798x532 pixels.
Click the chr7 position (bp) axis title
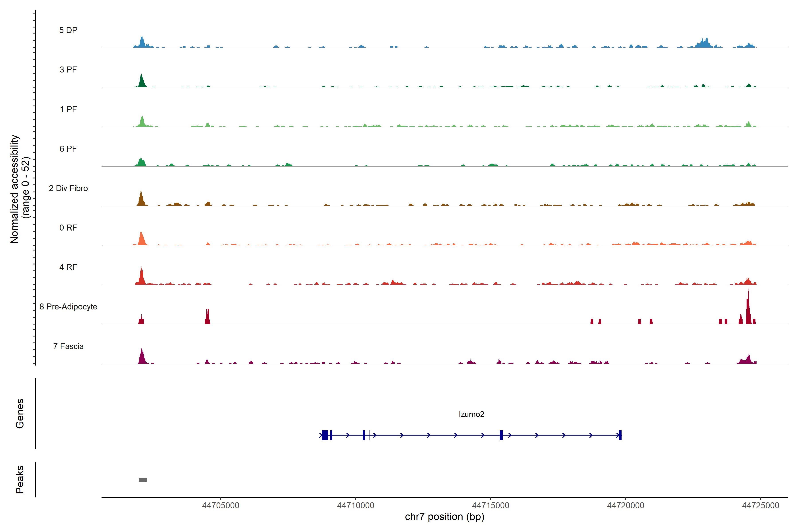[x=444, y=517]
